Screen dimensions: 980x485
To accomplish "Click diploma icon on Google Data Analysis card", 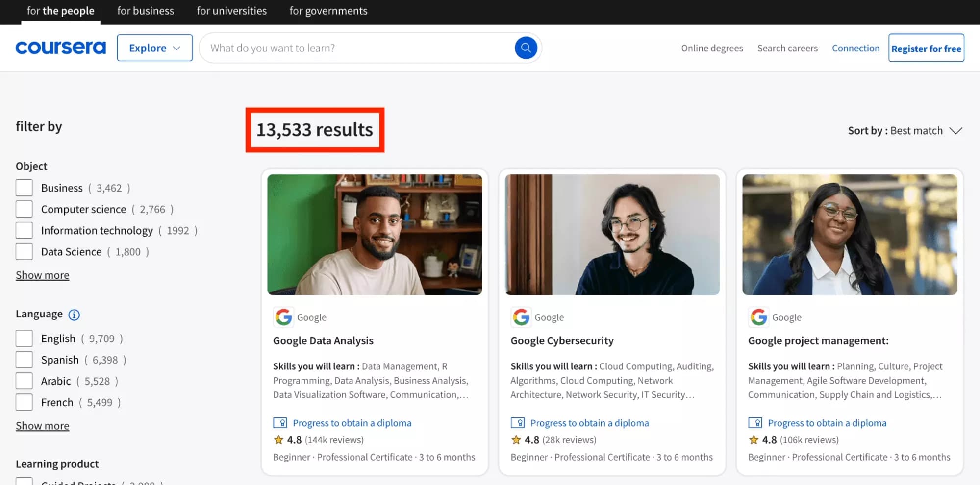I will click(280, 423).
